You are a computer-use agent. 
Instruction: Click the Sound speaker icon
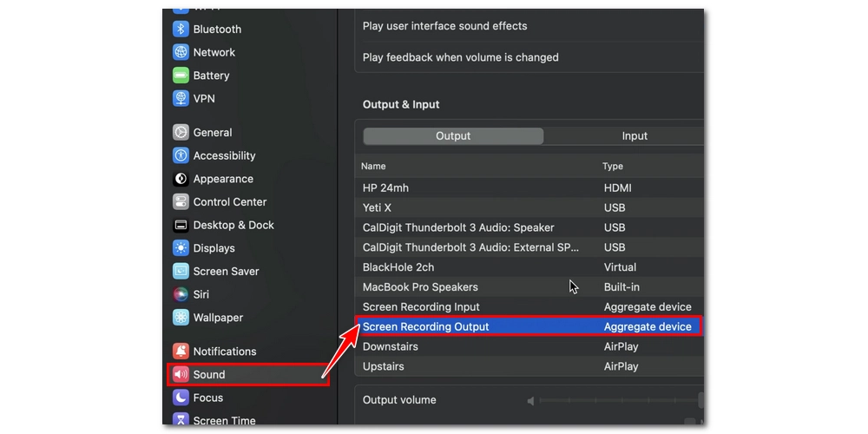[x=181, y=375]
